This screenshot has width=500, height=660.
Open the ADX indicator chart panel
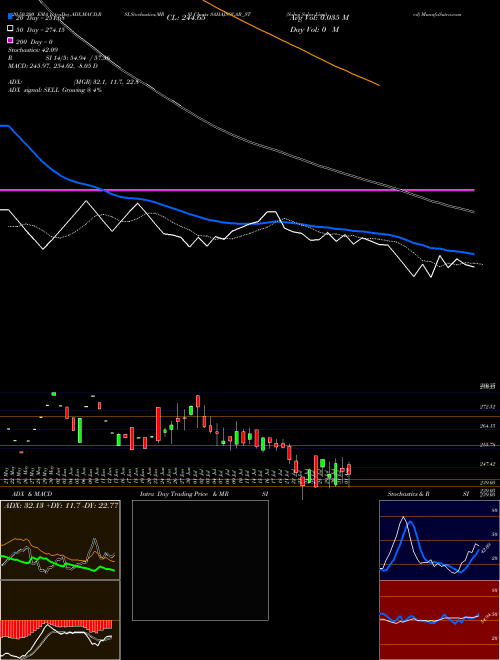[60, 540]
